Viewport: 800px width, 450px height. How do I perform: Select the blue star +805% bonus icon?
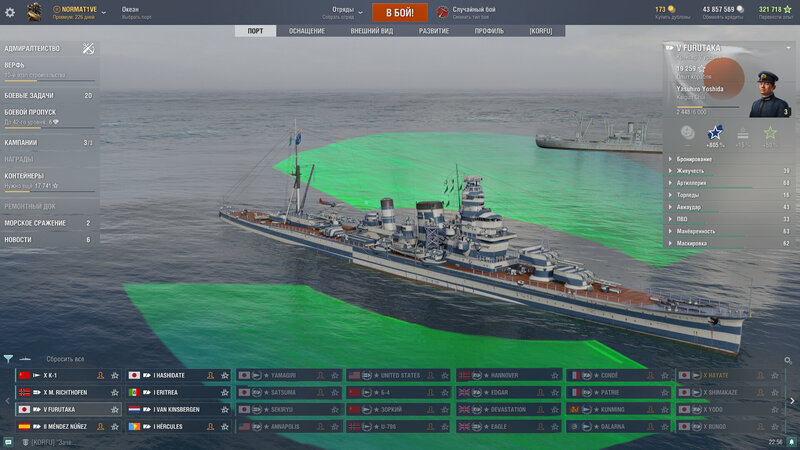(715, 133)
